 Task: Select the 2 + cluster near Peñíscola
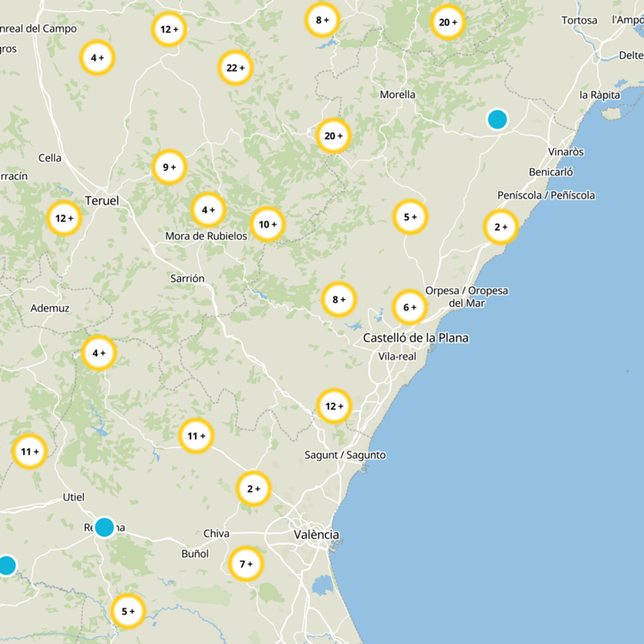point(501,227)
